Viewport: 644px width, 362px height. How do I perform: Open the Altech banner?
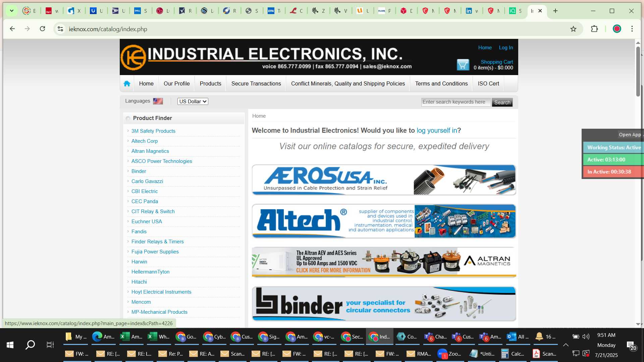click(x=384, y=221)
